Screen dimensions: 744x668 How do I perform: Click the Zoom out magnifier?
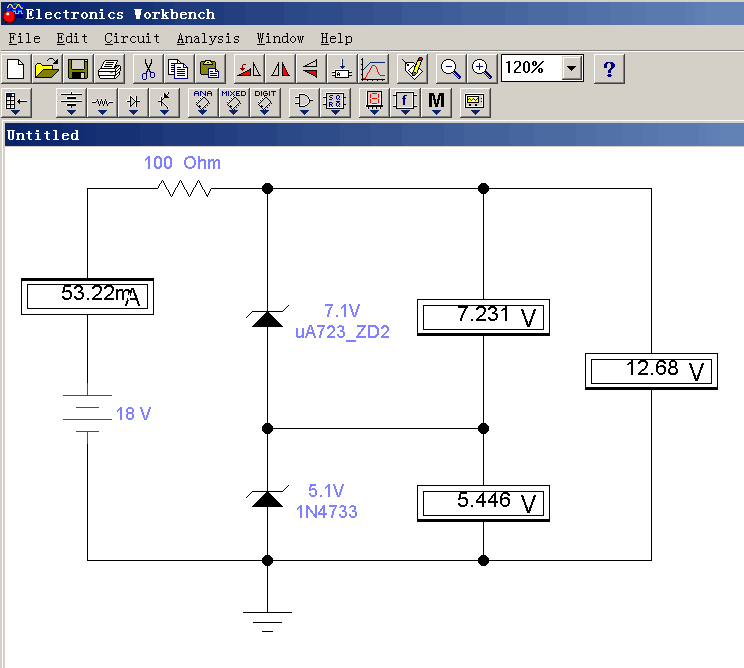tap(451, 69)
